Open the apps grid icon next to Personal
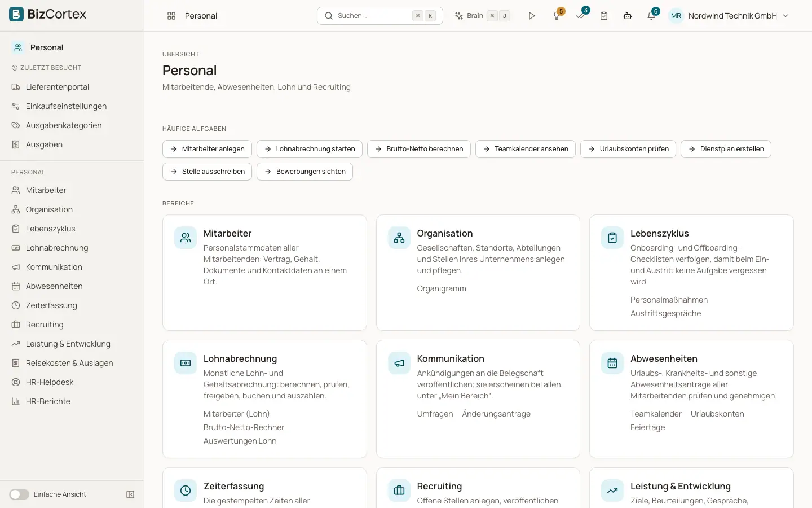This screenshot has width=812, height=508. [171, 16]
